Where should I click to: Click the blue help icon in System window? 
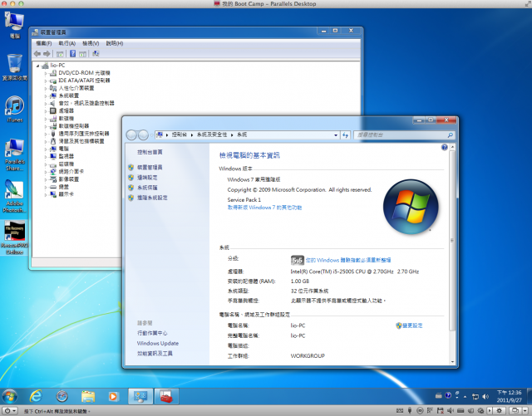pyautogui.click(x=444, y=147)
